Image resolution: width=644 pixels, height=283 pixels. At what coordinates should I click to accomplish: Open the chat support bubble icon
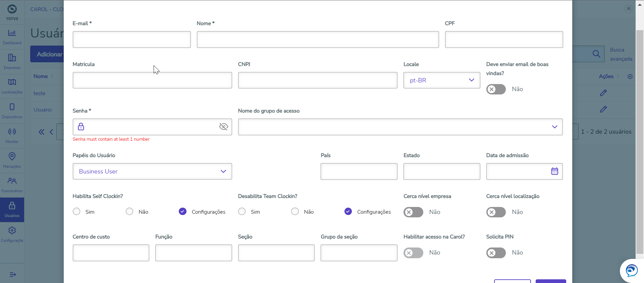[631, 270]
